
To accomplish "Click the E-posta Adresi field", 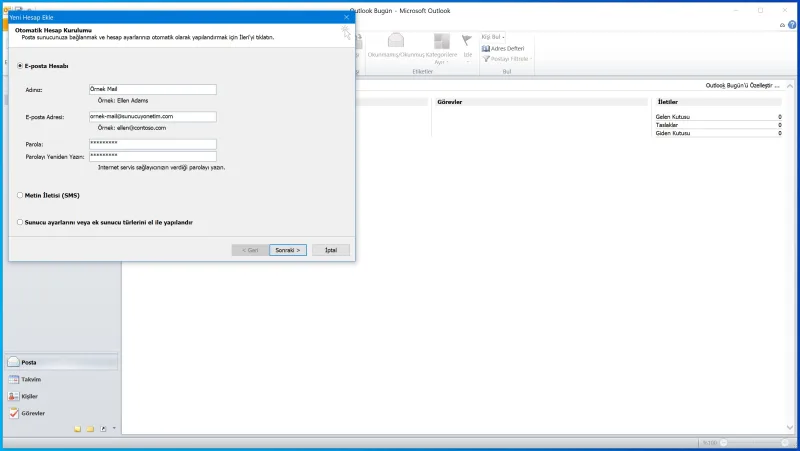I will coord(153,117).
